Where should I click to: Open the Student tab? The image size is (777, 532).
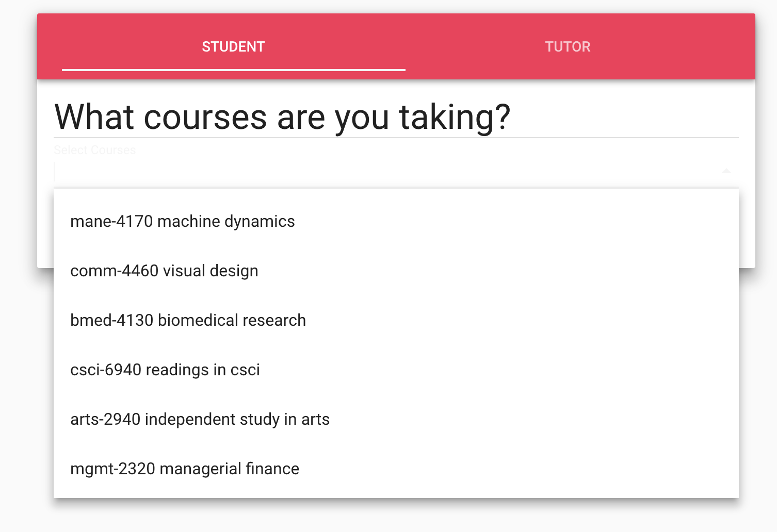[x=233, y=46]
